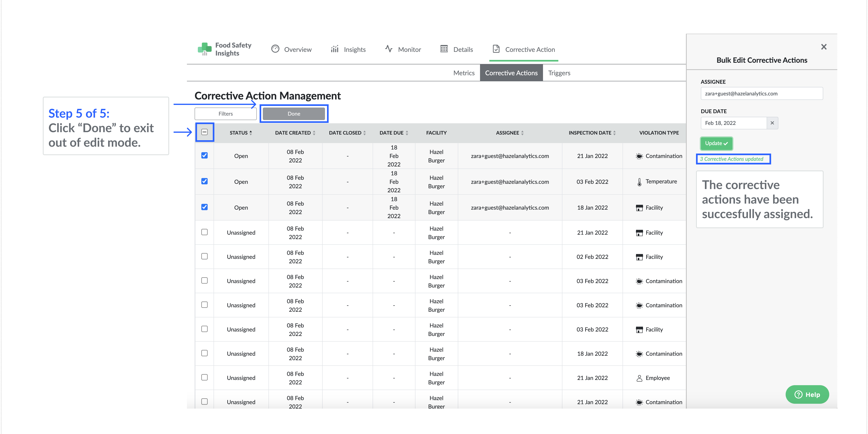Screen dimensions: 868x434
Task: Sort table by Status column
Action: (x=250, y=133)
